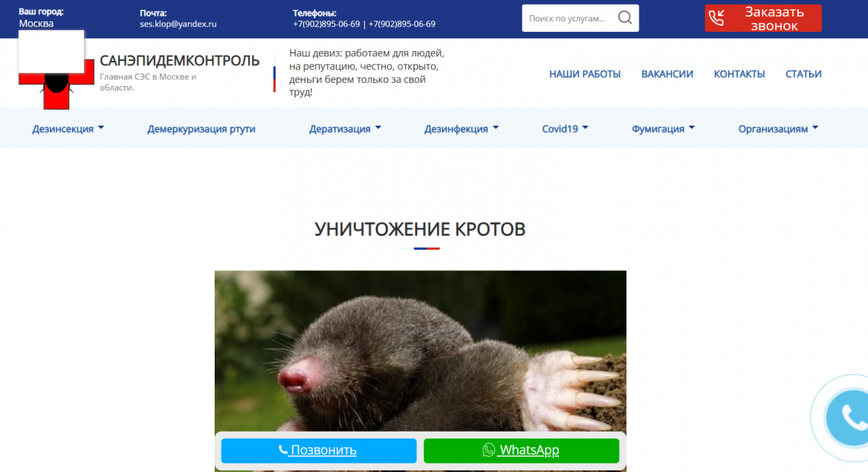868x472 pixels.
Task: Click the Наш девиз slogan text
Action: 366,72
